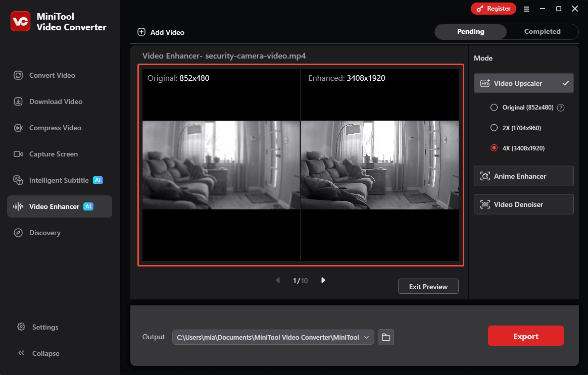Choose the Anime Enhancer mode button
This screenshot has width=588, height=375.
pos(523,176)
